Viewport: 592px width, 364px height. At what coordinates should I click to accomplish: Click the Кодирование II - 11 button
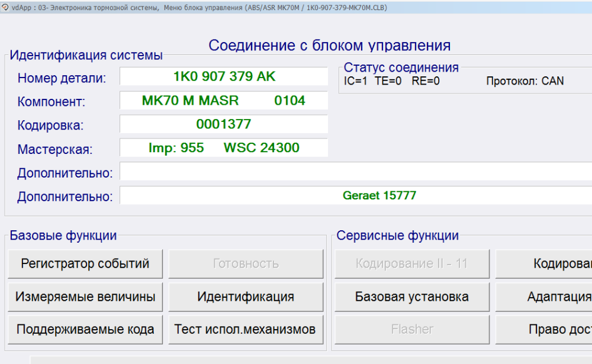pos(412,264)
